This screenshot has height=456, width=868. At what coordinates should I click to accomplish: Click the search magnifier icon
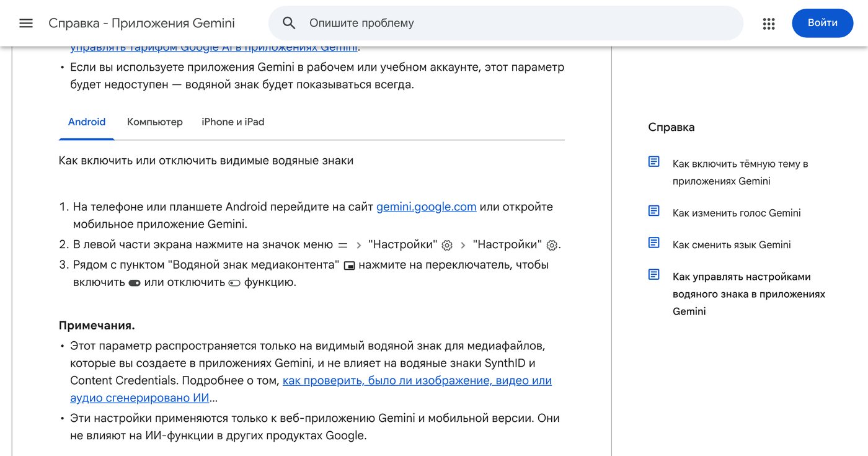[x=289, y=24]
